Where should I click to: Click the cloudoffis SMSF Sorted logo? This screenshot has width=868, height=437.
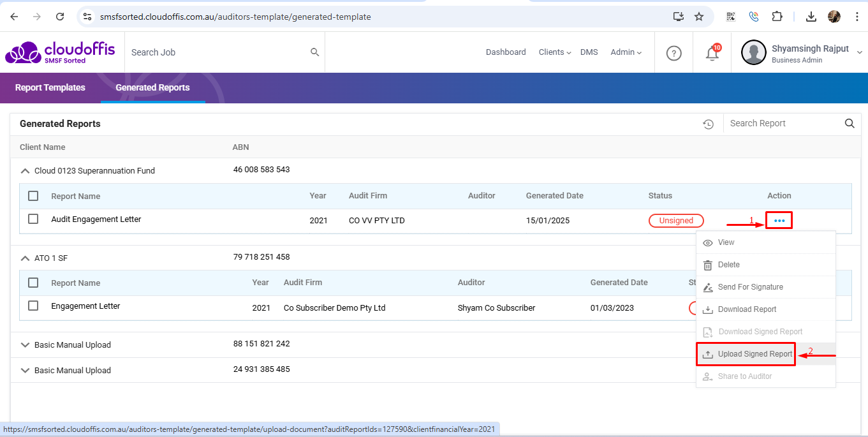click(x=60, y=52)
